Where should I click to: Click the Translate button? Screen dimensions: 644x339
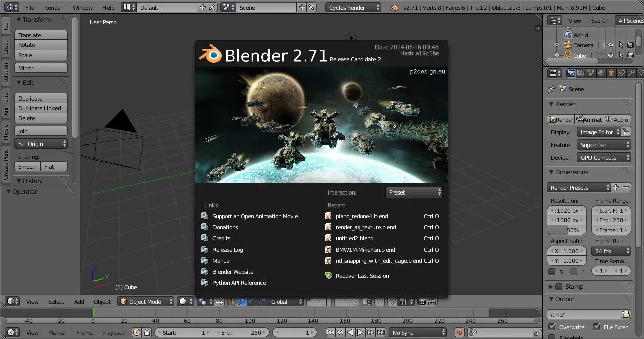point(41,35)
